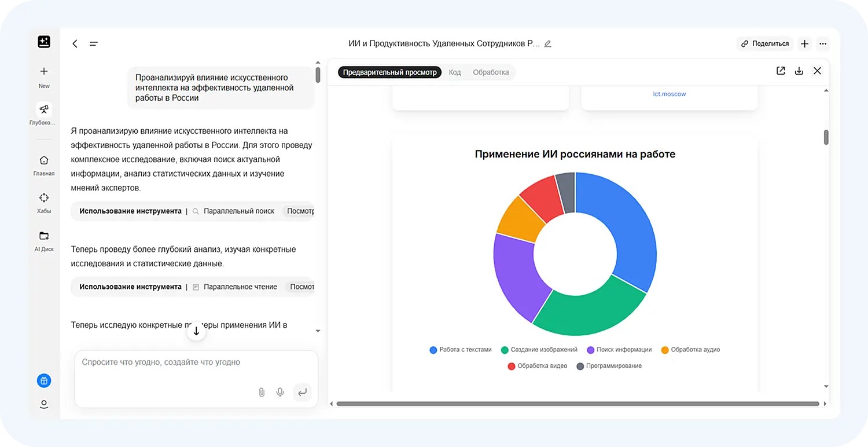Download the generated report
This screenshot has width=868, height=447.
tap(799, 71)
